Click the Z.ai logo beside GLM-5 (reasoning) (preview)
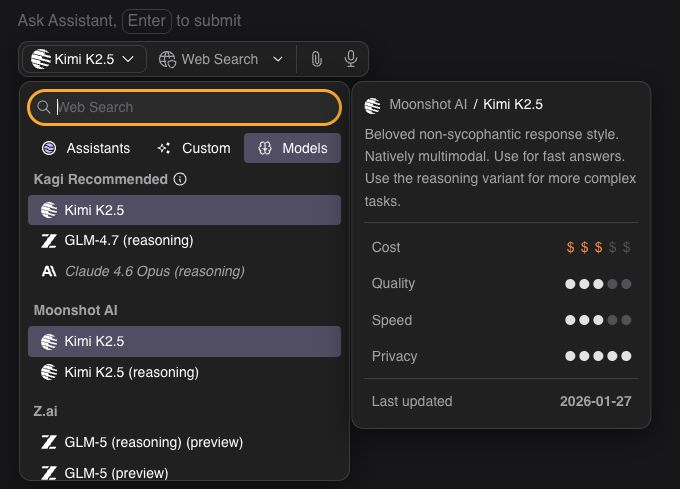The image size is (680, 489). (x=49, y=442)
